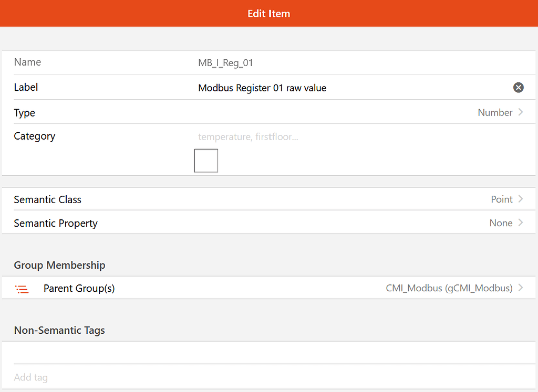Click the orange list icon beside Parent Group(s)
Screen dimensions: 538x392
(22, 288)
